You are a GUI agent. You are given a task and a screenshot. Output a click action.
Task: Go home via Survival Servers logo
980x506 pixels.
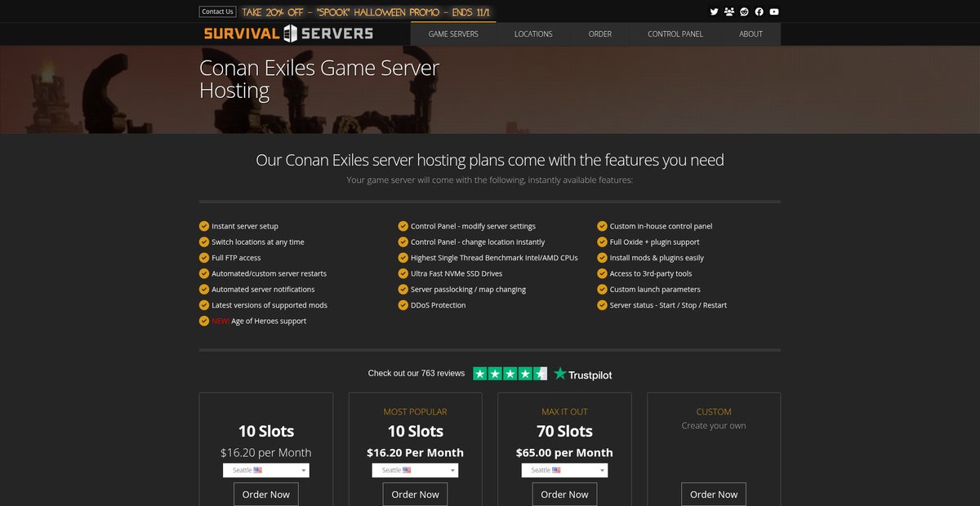click(x=288, y=33)
